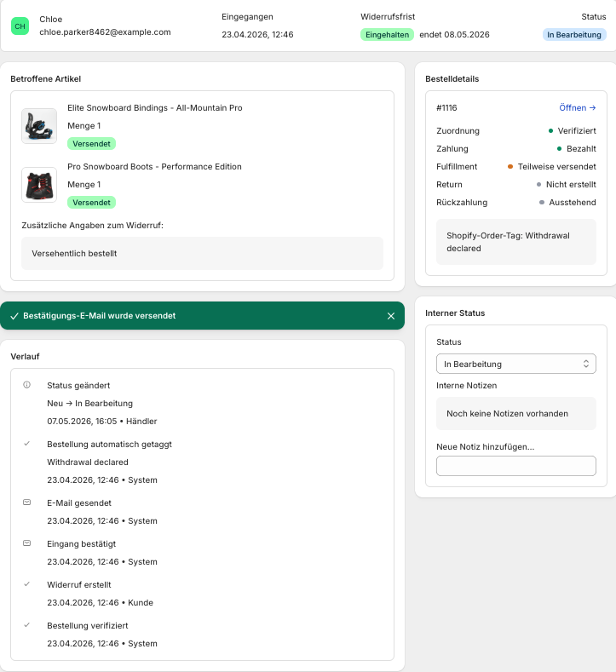Click the Teilweise versendet fulfillment value

(x=557, y=167)
